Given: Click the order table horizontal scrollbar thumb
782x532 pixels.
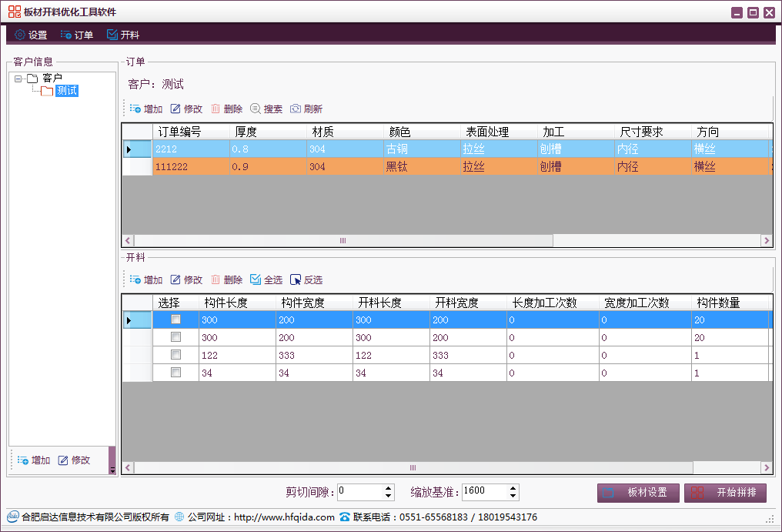Looking at the screenshot, I should 343,241.
